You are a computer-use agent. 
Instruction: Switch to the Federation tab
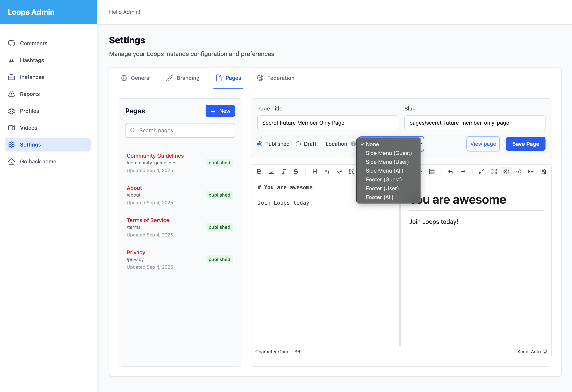(276, 78)
